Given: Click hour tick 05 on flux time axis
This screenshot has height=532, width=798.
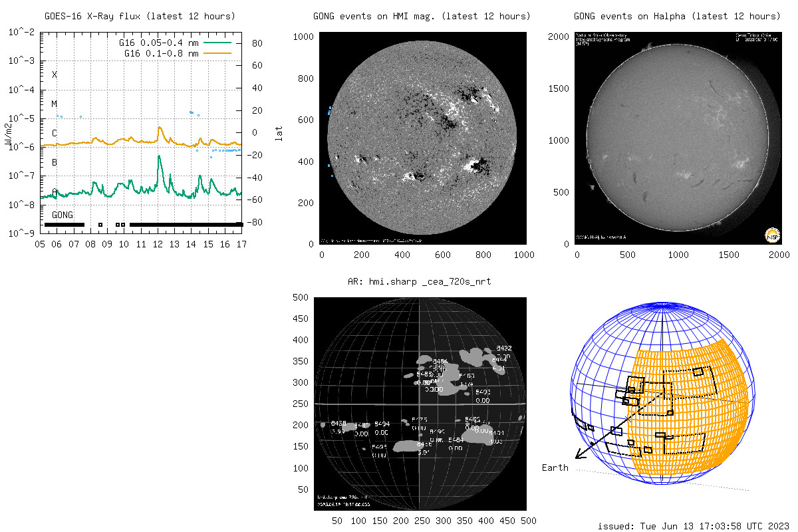Looking at the screenshot, I should (40, 245).
